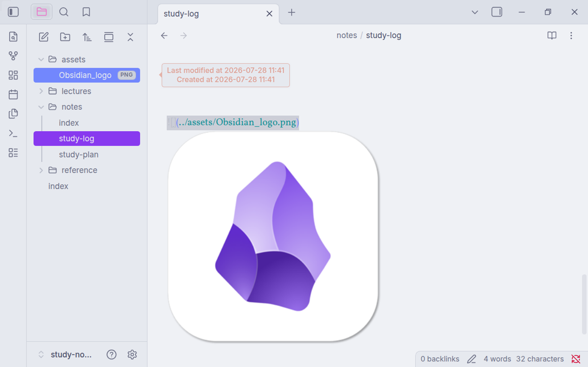
Task: Open the lectures folder
Action: click(87, 91)
